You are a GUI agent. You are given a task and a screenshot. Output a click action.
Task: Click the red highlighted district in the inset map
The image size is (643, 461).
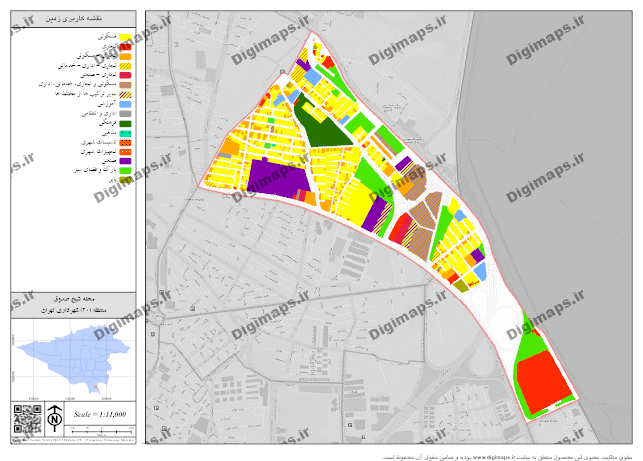pyautogui.click(x=97, y=388)
